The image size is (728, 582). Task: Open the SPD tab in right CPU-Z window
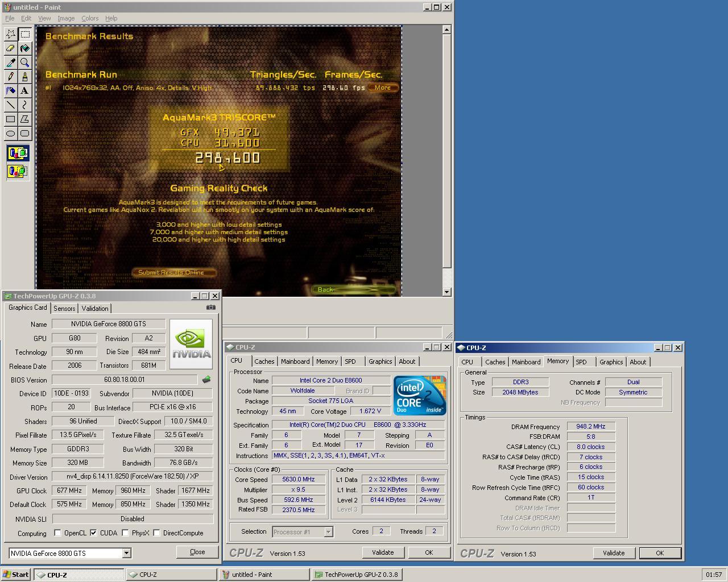pyautogui.click(x=581, y=362)
